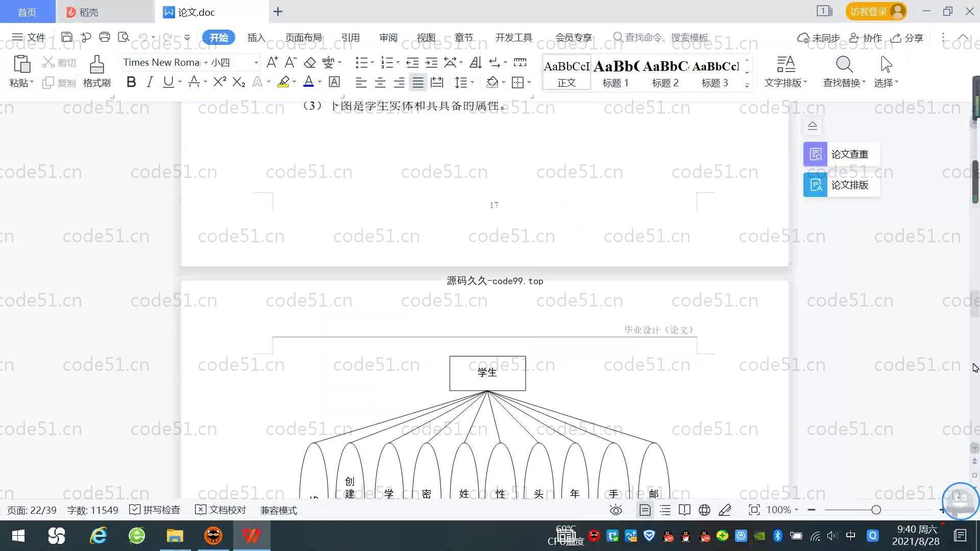
Task: Click the Save icon in quick toolbar
Action: tap(66, 37)
